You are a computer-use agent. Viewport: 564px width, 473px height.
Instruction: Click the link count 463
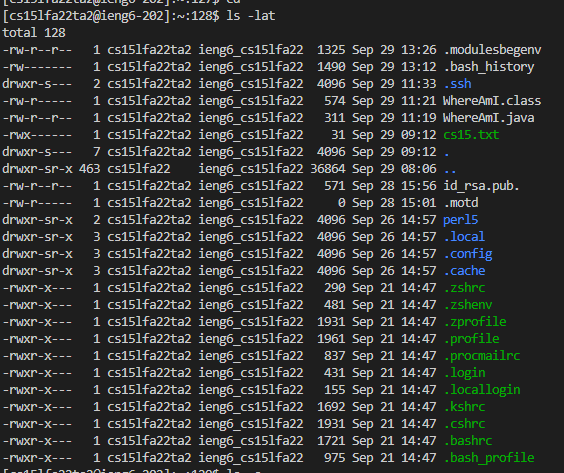[89, 169]
